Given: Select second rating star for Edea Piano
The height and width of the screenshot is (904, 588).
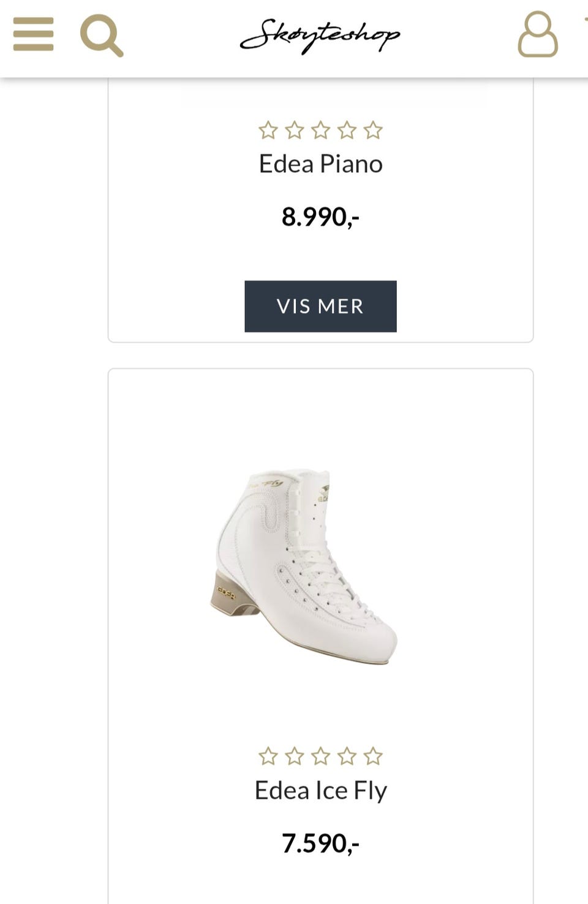Looking at the screenshot, I should coord(295,130).
